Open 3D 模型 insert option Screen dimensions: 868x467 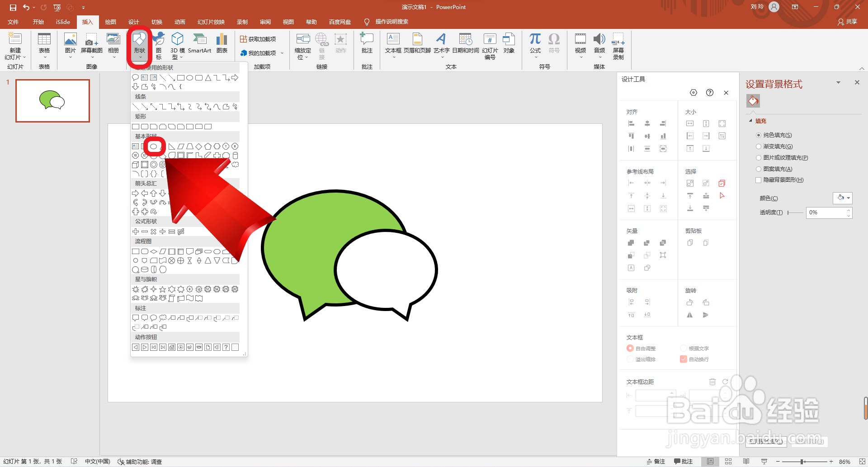click(178, 46)
